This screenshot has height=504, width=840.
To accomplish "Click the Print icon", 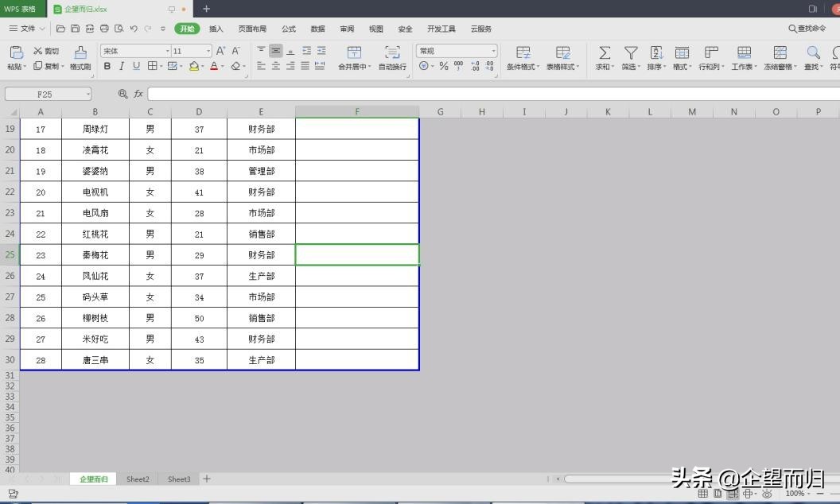I will point(104,29).
